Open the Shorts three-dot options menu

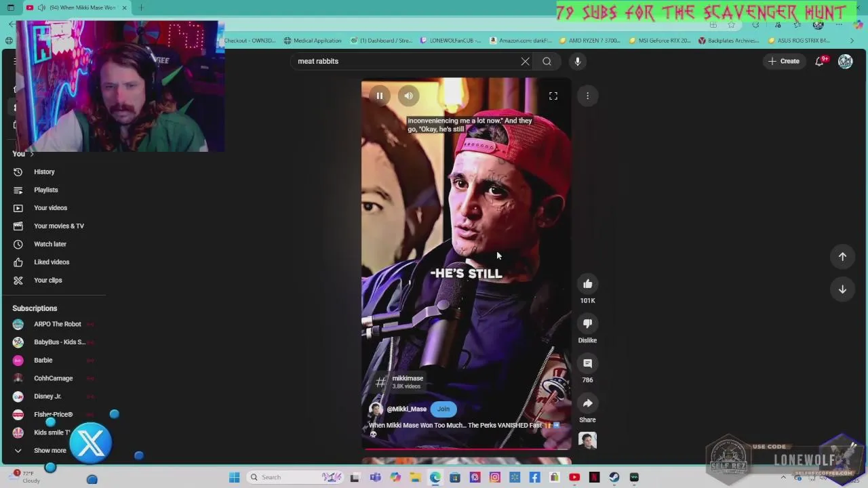pyautogui.click(x=587, y=96)
